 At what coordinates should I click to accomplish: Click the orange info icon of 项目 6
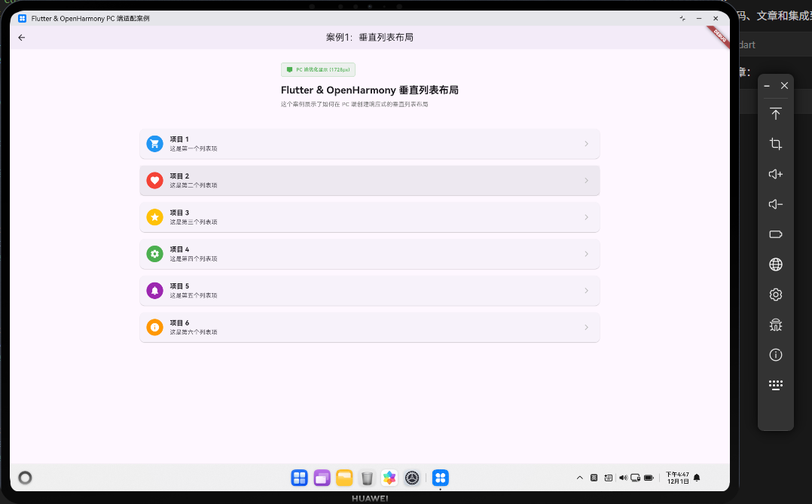154,328
